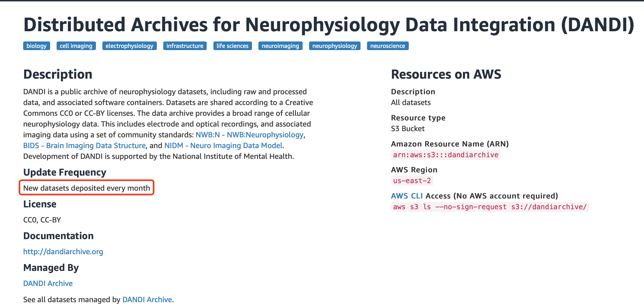The height and width of the screenshot is (307, 644).
Task: Visit http://dandiarchive.org documentation link
Action: pyautogui.click(x=63, y=252)
